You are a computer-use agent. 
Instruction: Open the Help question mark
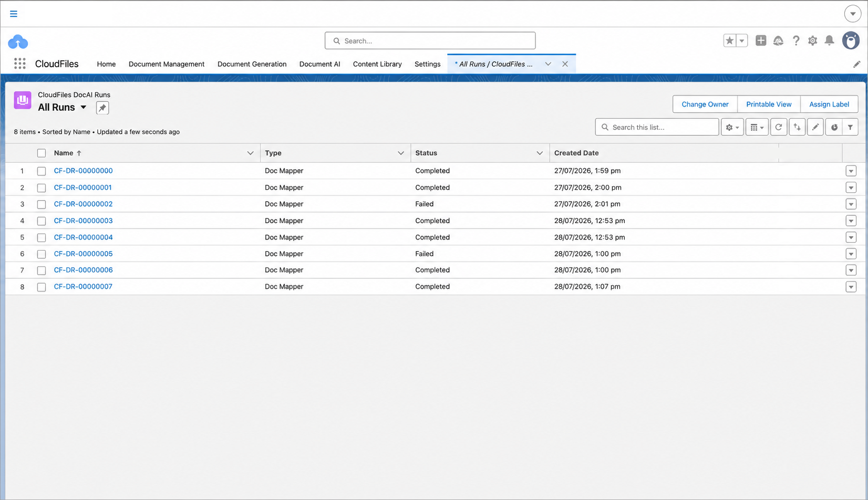796,40
